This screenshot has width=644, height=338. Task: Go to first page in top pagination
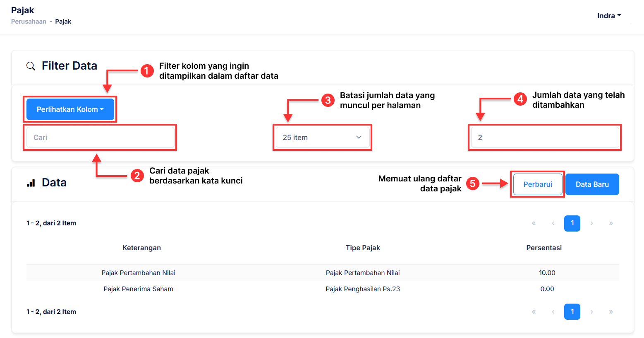point(534,223)
